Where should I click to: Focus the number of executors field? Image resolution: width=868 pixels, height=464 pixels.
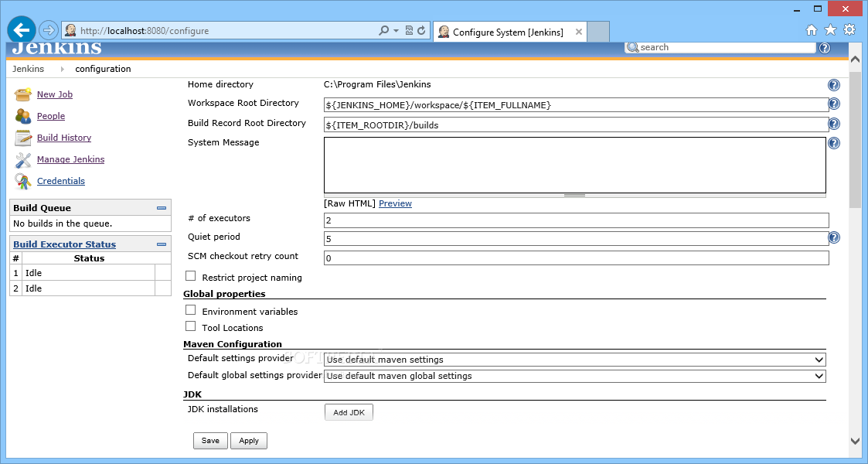tap(577, 220)
